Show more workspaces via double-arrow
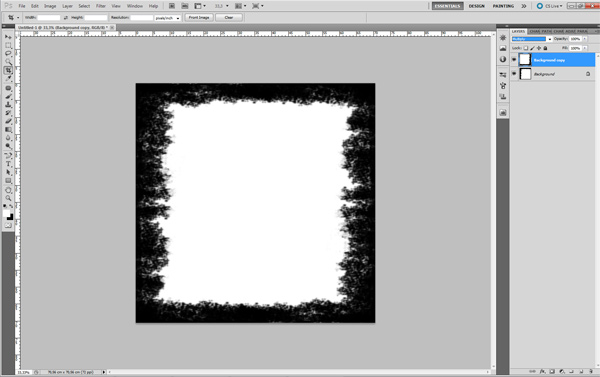 pyautogui.click(x=524, y=6)
